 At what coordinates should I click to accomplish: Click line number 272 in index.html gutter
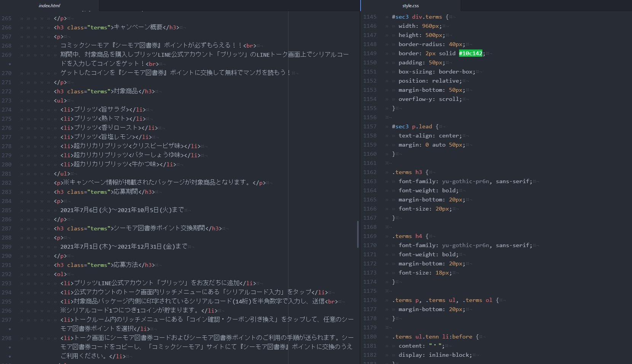[6, 91]
